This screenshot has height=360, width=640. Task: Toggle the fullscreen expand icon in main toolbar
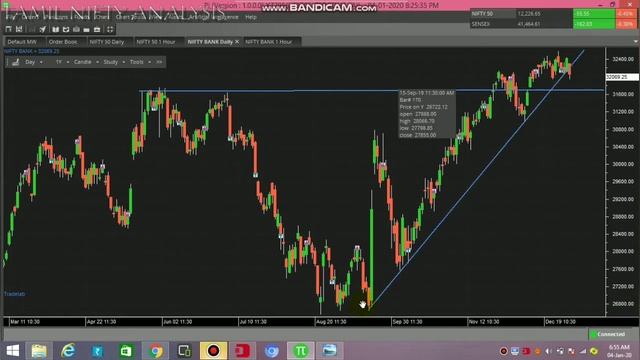tap(110, 29)
